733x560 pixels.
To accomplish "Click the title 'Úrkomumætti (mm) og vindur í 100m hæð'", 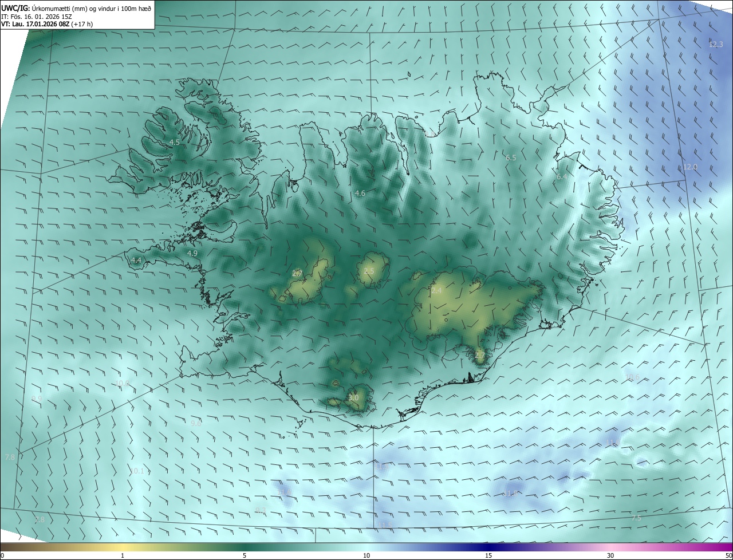I will point(92,7).
